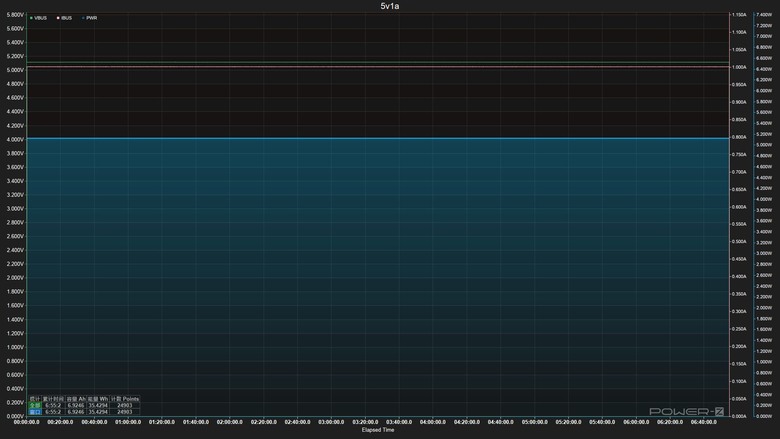Click the "00:00:00.0" time tick
This screenshot has height=439, width=780.
[26, 422]
